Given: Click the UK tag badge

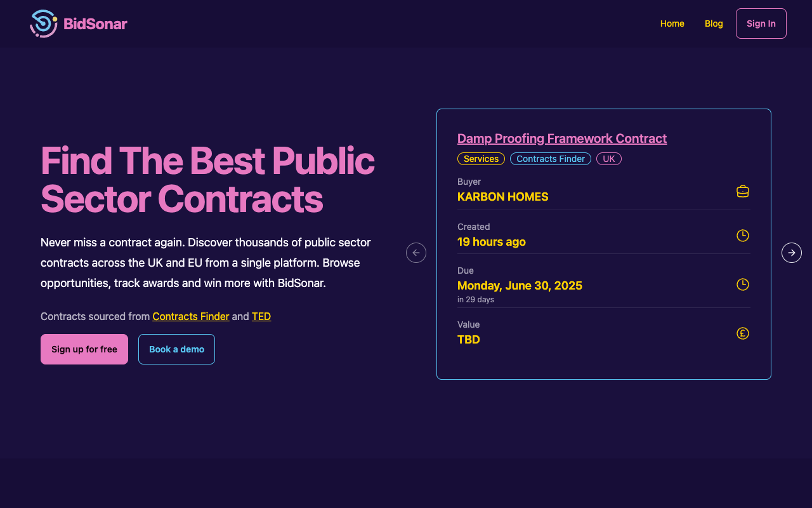Looking at the screenshot, I should tap(609, 159).
